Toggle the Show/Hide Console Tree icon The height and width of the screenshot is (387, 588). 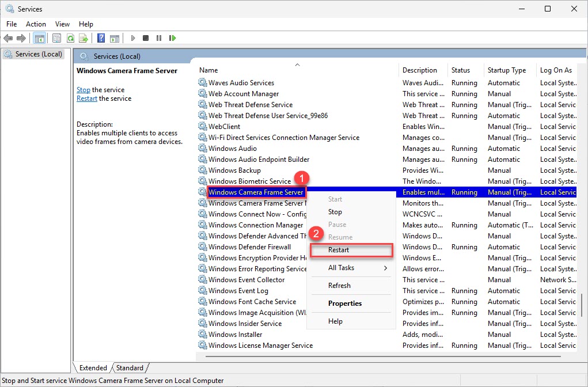39,38
